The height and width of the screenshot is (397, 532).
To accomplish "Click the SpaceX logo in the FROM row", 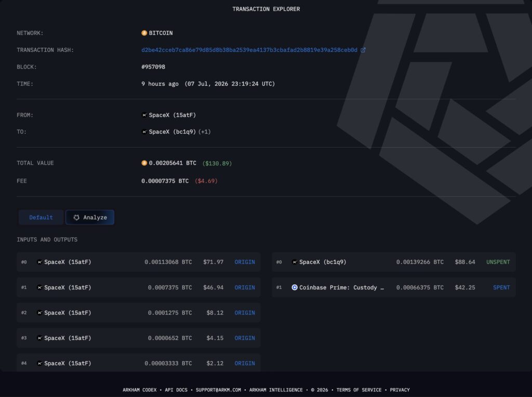I will click(x=144, y=115).
